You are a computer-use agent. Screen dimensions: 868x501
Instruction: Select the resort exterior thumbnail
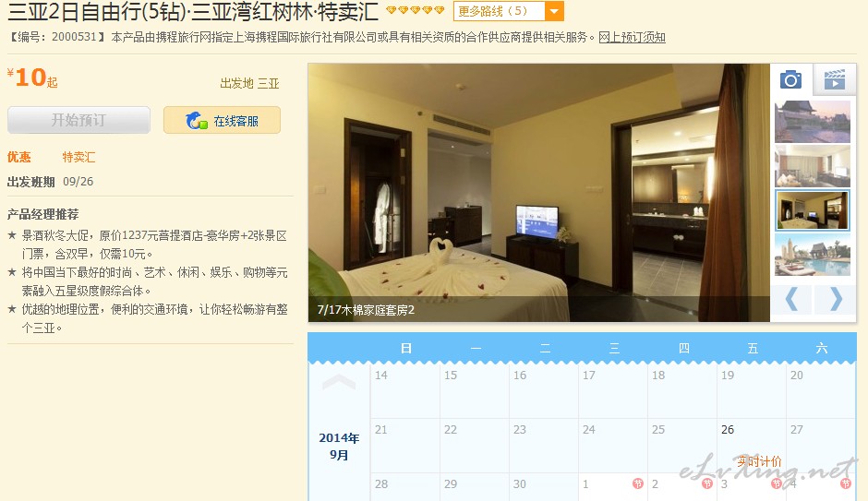click(812, 122)
